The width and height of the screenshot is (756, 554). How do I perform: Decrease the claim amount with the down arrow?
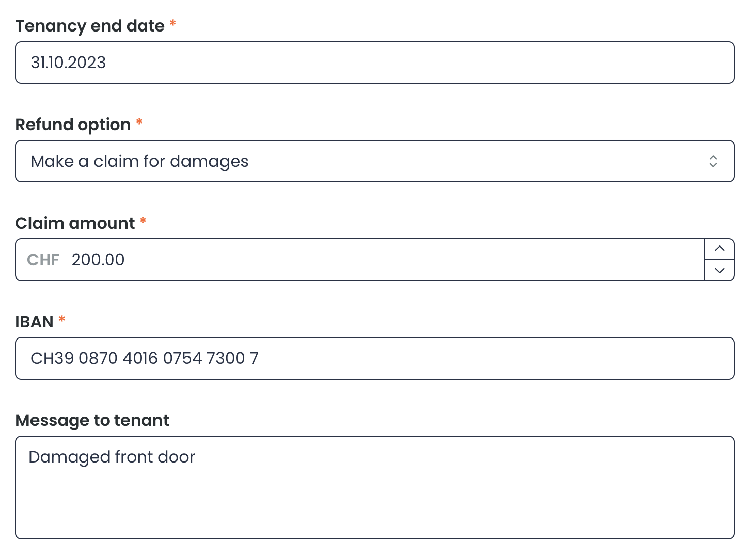[x=719, y=271]
